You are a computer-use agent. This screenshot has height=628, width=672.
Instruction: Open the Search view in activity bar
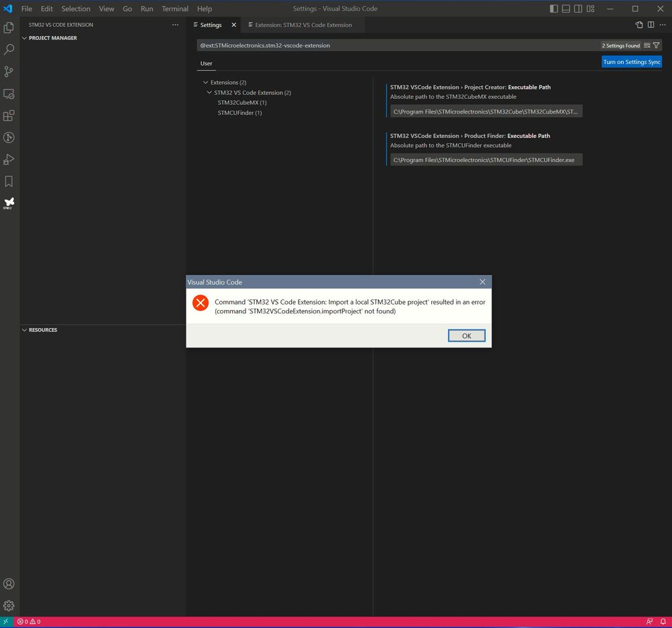pos(9,50)
